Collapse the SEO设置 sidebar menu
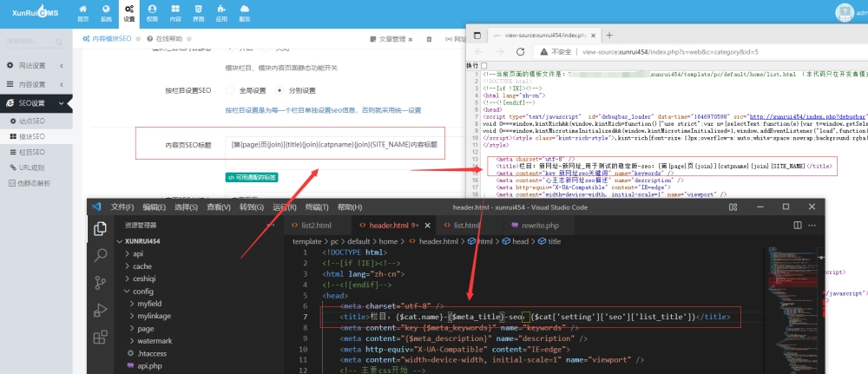The height and width of the screenshot is (374, 868). tap(36, 103)
